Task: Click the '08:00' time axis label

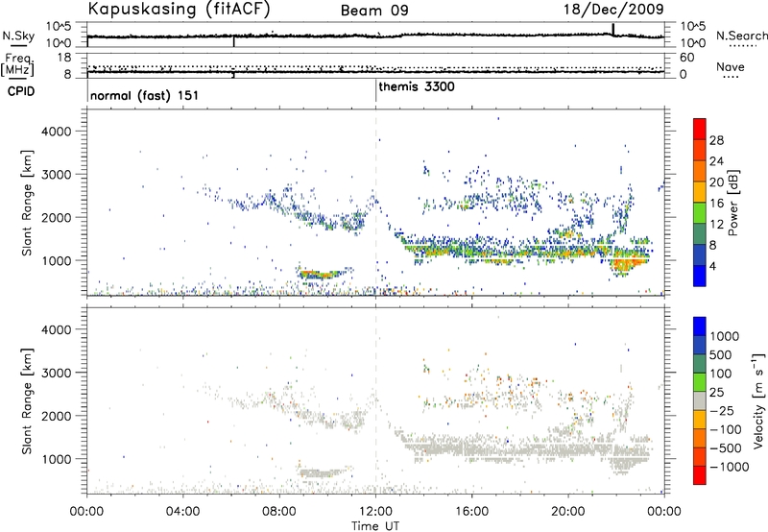Action: pos(279,512)
